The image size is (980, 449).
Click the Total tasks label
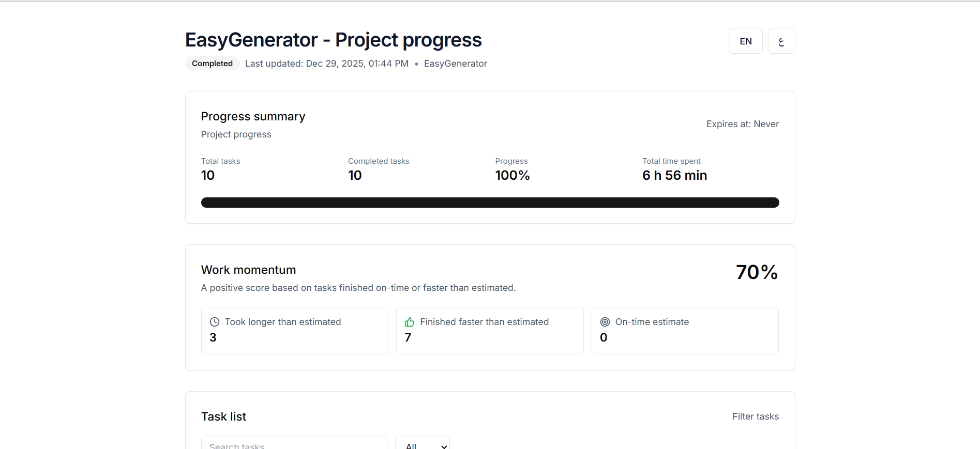(221, 161)
